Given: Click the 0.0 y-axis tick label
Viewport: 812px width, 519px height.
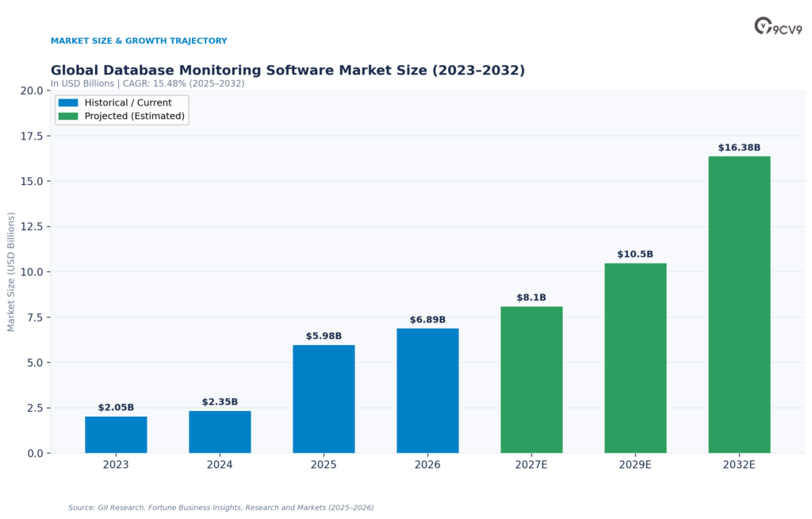Looking at the screenshot, I should coord(35,454).
